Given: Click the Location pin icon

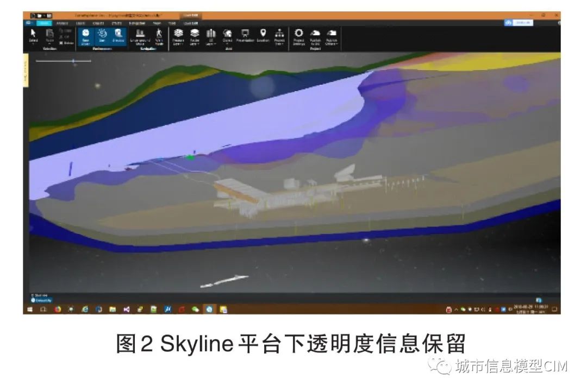Looking at the screenshot, I should point(264,35).
